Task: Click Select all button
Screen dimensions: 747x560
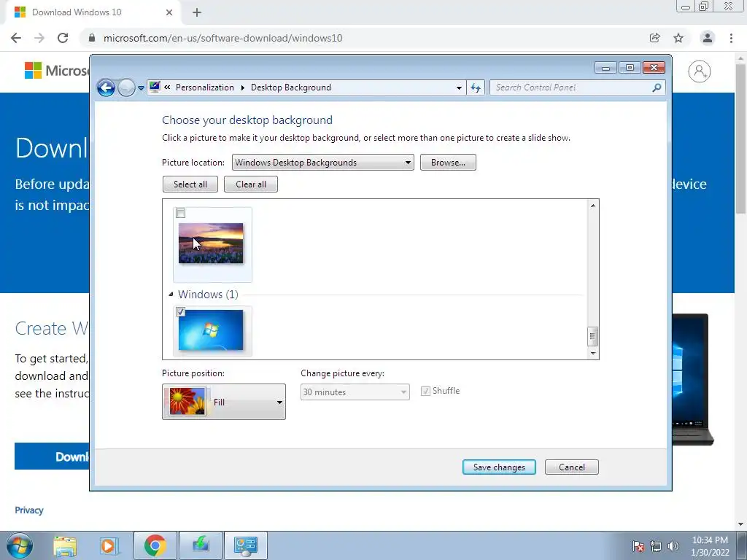Action: click(190, 184)
